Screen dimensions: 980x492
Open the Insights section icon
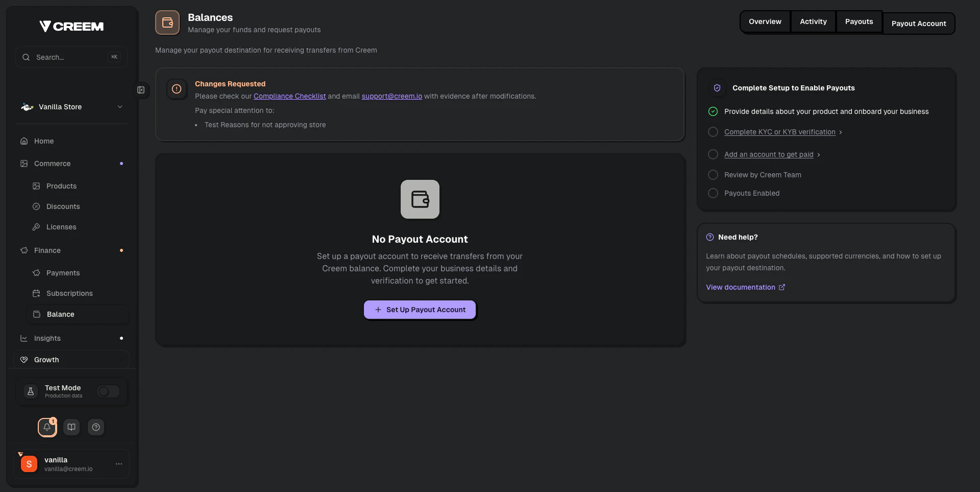click(x=24, y=338)
